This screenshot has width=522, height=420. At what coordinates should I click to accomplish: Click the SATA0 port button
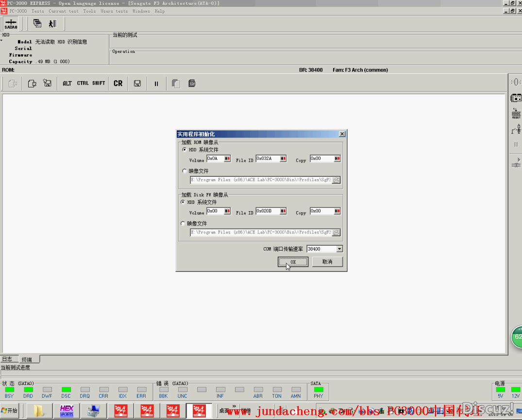pyautogui.click(x=11, y=24)
